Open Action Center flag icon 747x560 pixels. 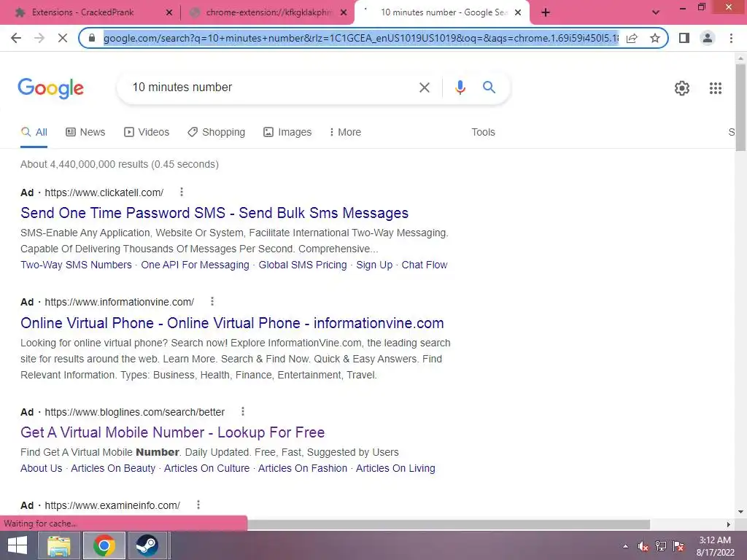tap(679, 546)
